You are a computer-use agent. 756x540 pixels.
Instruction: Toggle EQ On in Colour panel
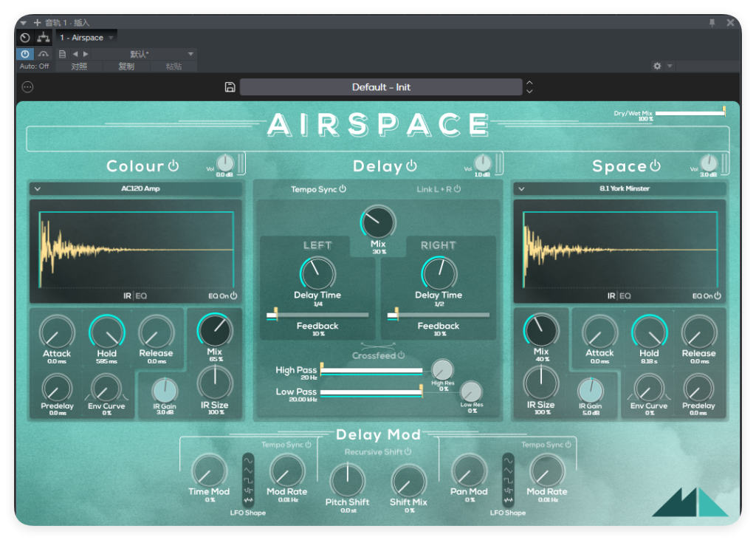click(x=234, y=295)
